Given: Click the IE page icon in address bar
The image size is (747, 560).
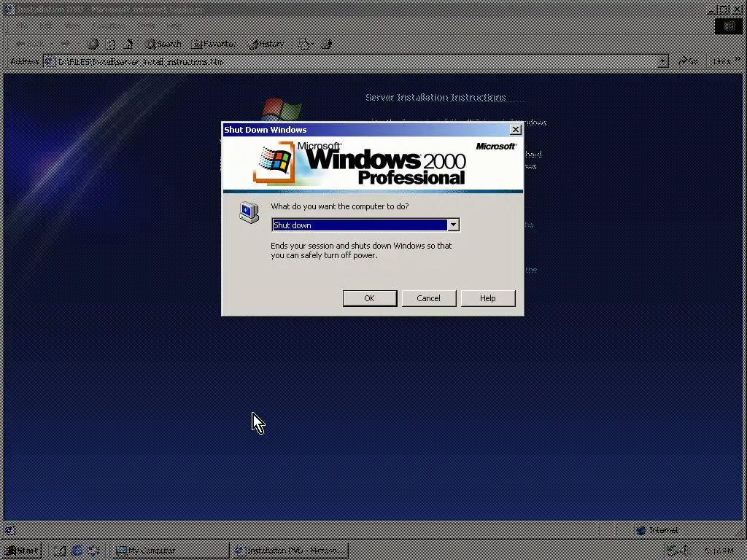Looking at the screenshot, I should pos(50,61).
